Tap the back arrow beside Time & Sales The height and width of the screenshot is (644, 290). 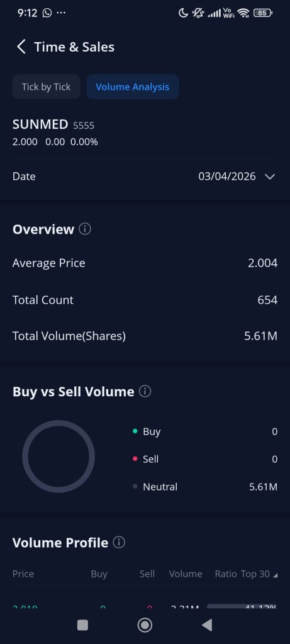(x=21, y=47)
